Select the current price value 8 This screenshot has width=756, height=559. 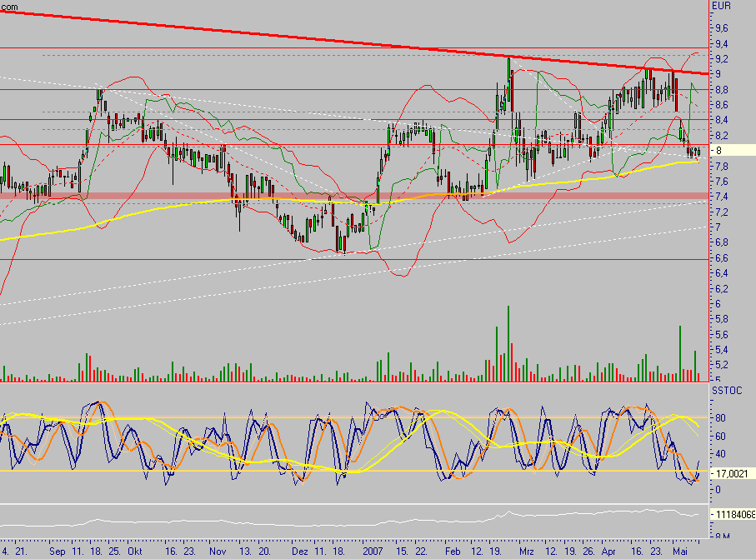point(718,150)
